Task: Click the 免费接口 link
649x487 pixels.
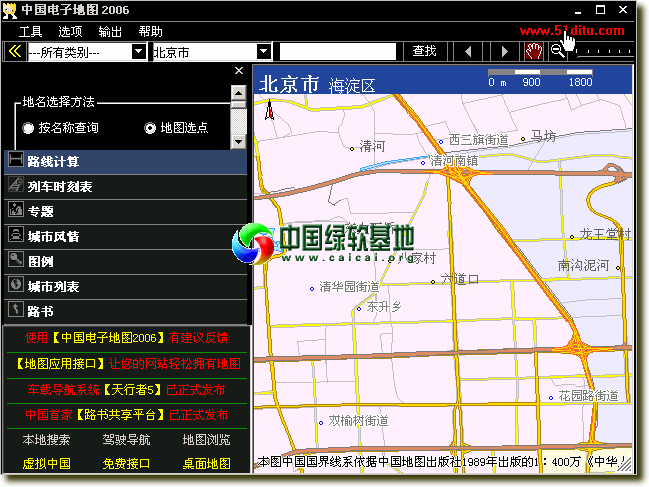Action: pos(126,464)
